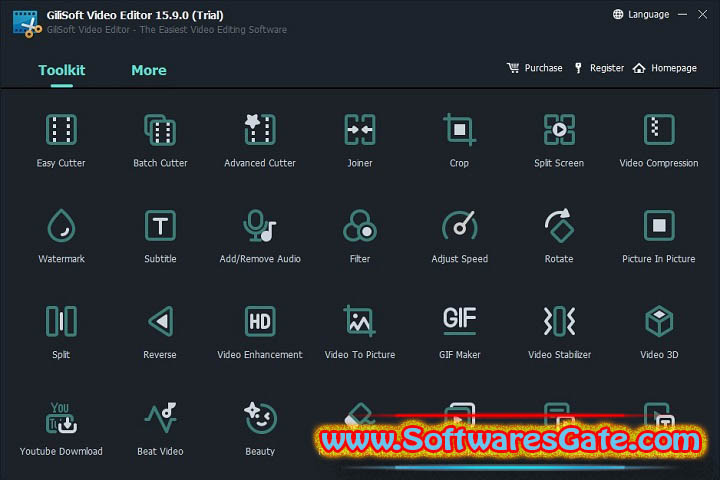
Task: Launch the Batch Cutter tool
Action: point(160,141)
